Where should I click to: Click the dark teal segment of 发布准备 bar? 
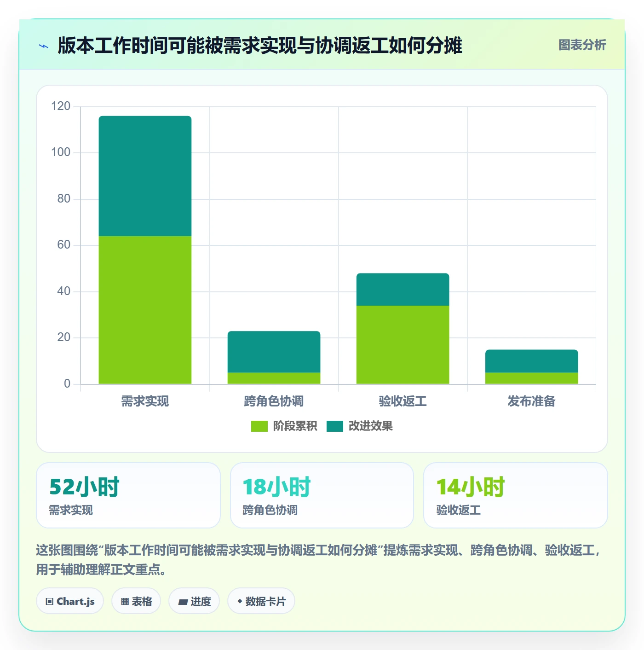click(x=531, y=361)
